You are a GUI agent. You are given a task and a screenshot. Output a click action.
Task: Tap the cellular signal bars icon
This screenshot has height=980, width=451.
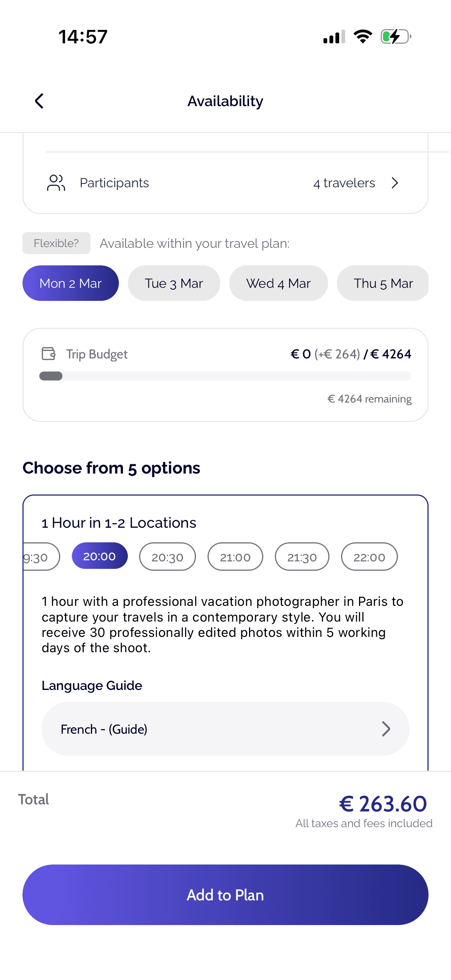click(x=334, y=37)
